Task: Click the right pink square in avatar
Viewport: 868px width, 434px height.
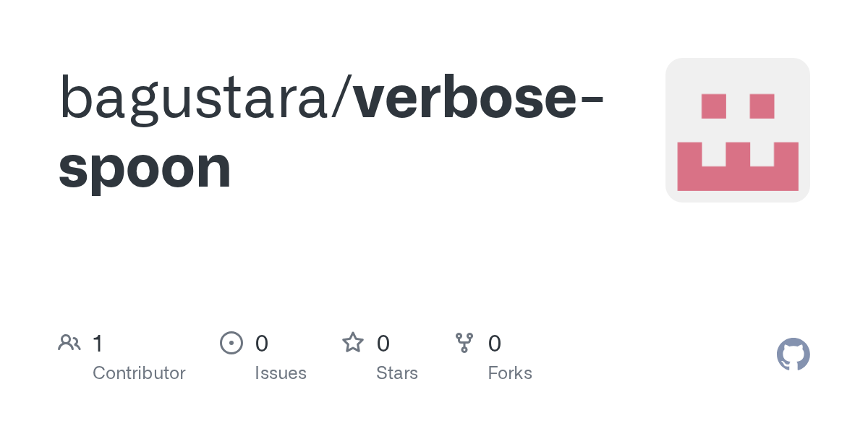Action: click(762, 106)
